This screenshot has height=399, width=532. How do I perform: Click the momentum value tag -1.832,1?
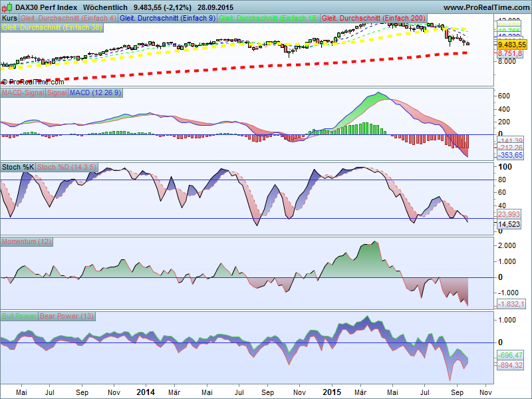[511, 304]
